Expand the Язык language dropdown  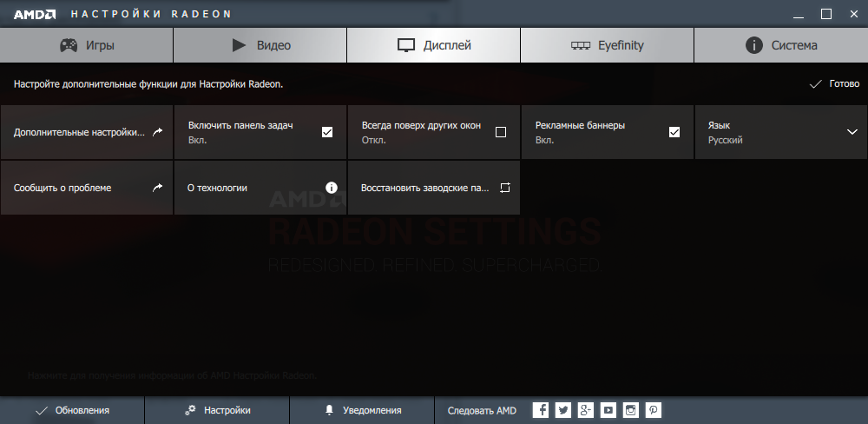(851, 132)
